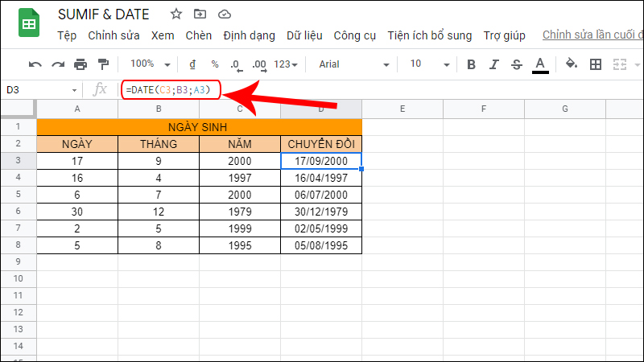Toggle bold formatting
The image size is (644, 362).
[472, 64]
